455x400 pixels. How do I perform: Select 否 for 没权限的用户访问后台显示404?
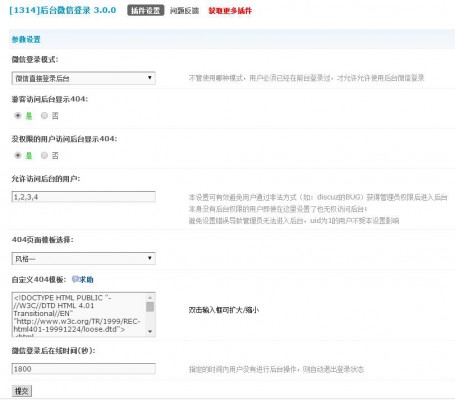click(44, 155)
